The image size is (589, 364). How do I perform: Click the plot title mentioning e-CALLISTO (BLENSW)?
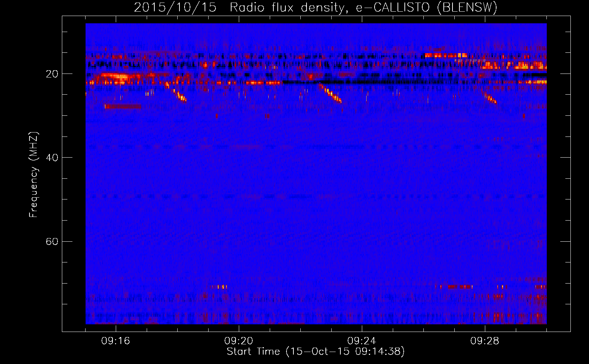tap(316, 7)
